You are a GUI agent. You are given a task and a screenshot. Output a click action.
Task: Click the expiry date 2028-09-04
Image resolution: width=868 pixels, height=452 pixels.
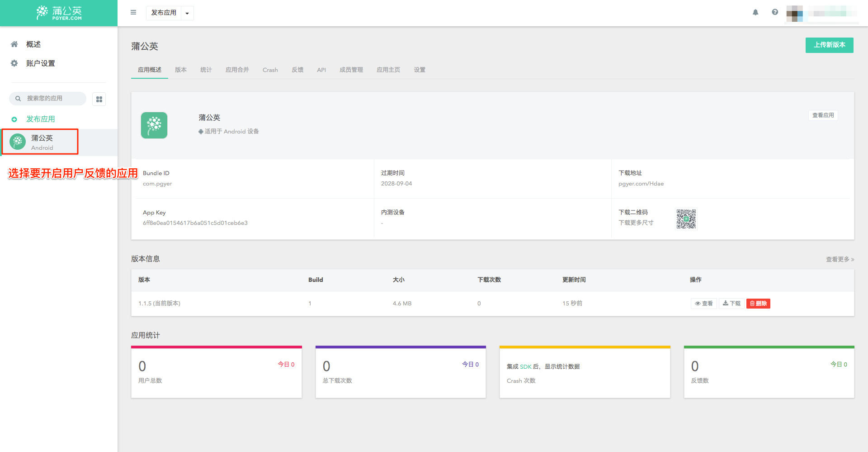point(396,184)
